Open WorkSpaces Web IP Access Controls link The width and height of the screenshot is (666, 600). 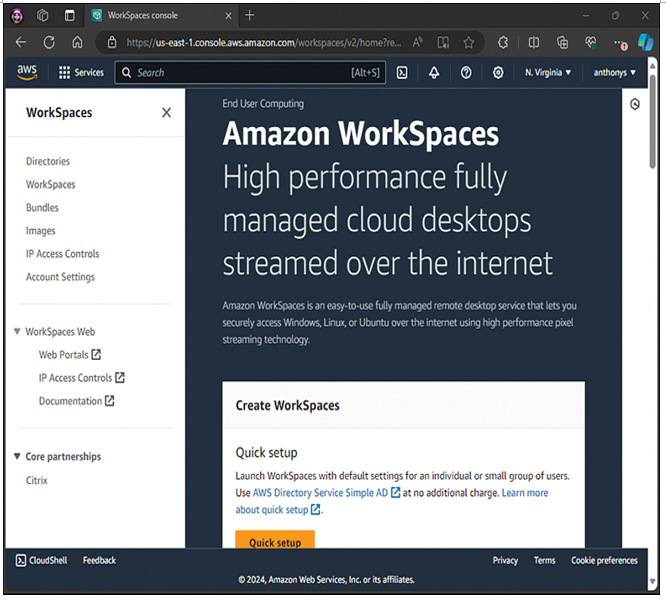(82, 377)
